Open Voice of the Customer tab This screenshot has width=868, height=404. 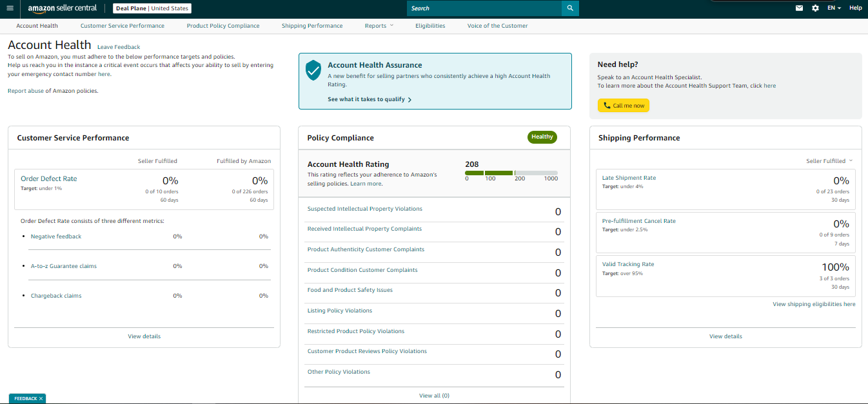[x=498, y=26]
